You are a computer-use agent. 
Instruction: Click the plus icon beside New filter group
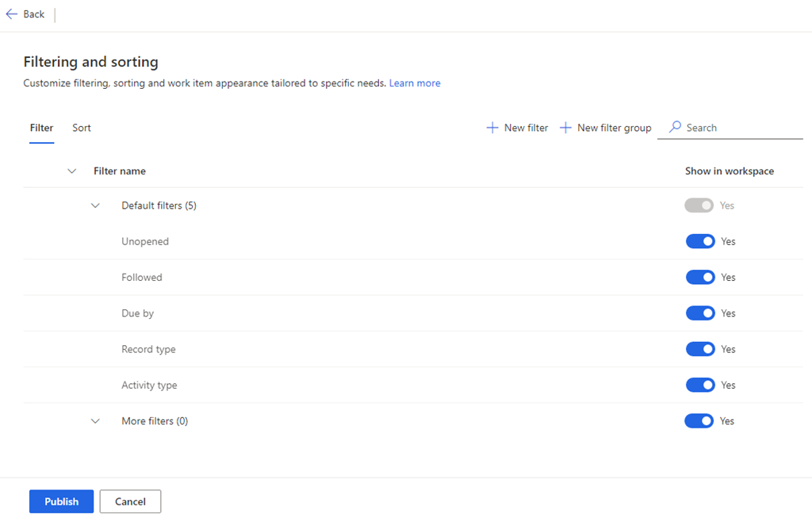click(x=565, y=128)
